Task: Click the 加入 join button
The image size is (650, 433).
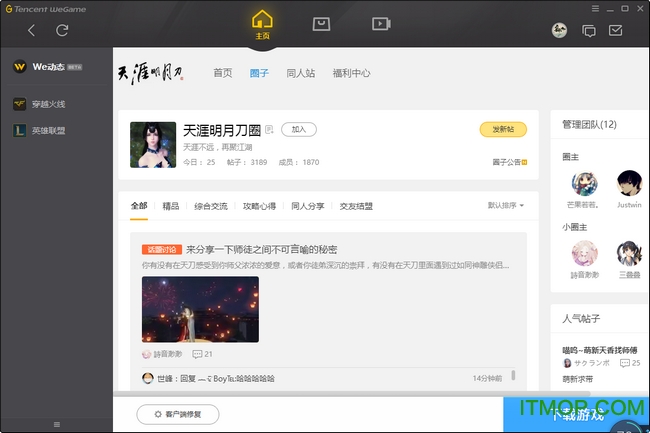Action: pos(299,129)
